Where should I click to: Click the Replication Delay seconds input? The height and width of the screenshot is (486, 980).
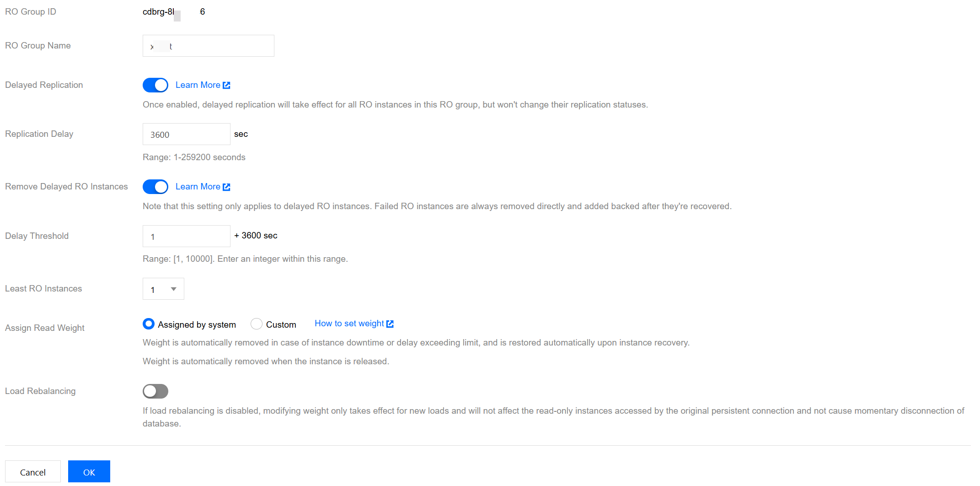[186, 134]
